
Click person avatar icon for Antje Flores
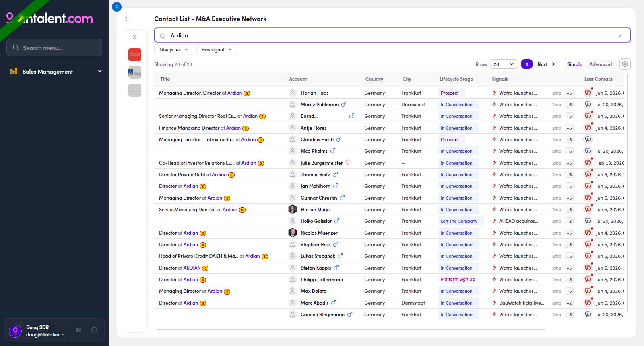click(293, 128)
